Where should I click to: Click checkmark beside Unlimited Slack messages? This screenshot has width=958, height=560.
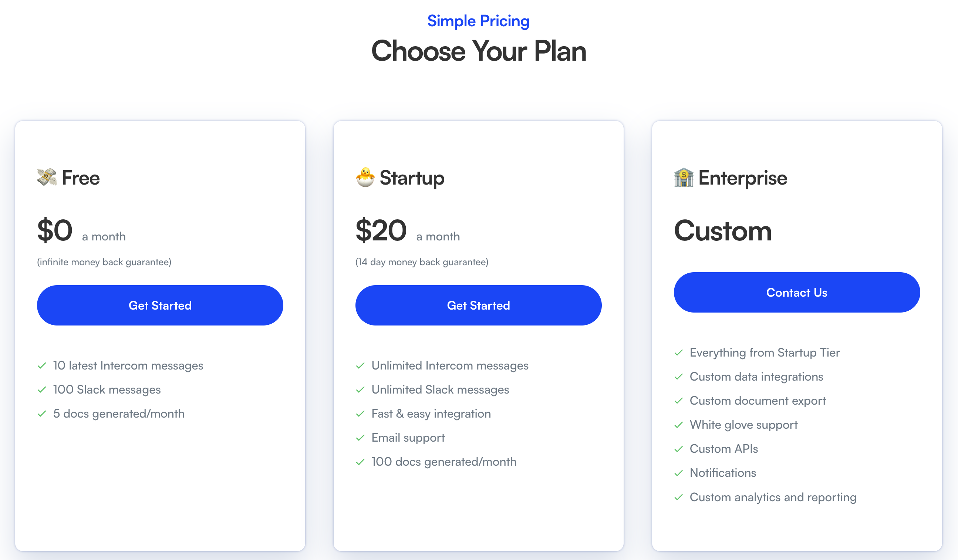pos(360,390)
